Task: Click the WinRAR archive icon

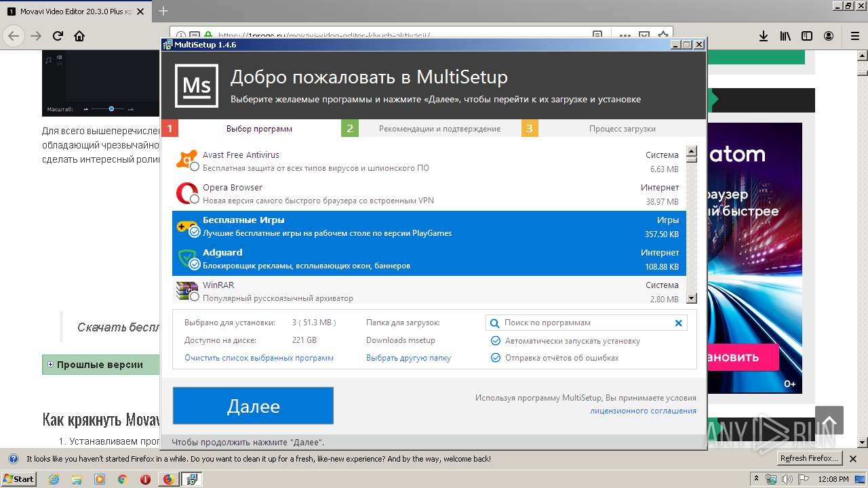Action: [186, 291]
